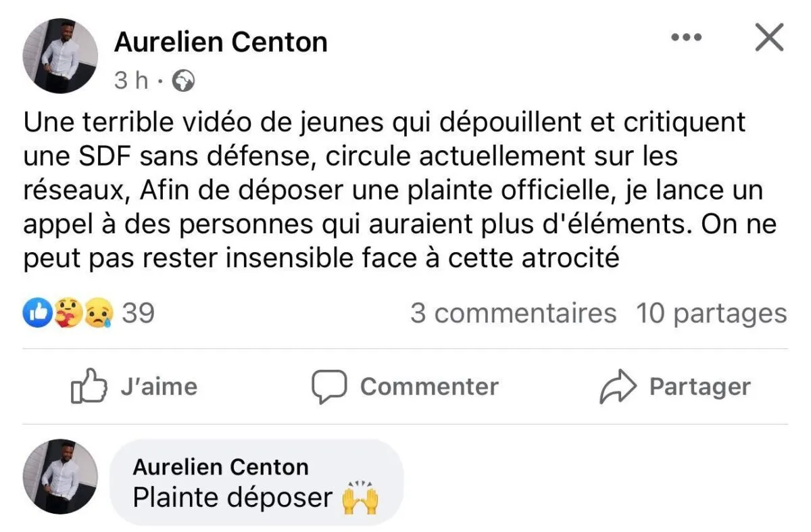This screenshot has height=532, width=811.
Task: Open Aurelien Centon's name in post header
Action: pos(220,42)
